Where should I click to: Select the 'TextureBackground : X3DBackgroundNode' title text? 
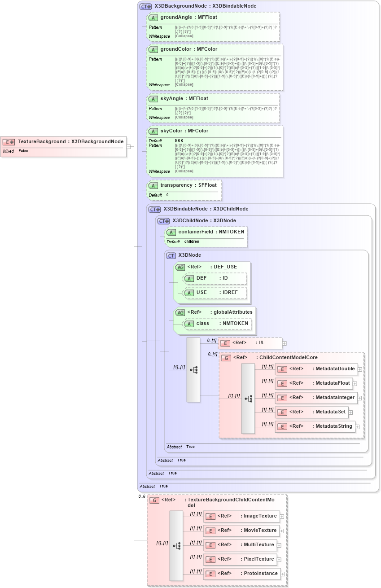[x=70, y=142]
